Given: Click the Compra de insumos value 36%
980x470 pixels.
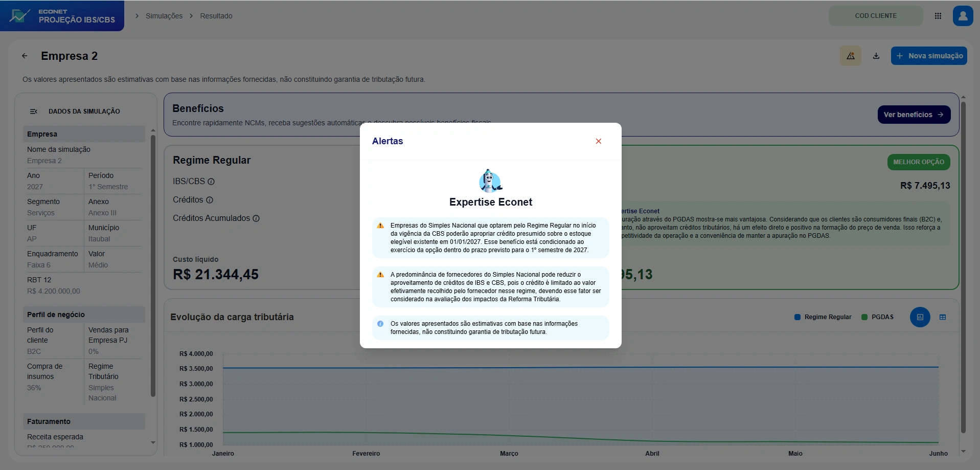Looking at the screenshot, I should (x=34, y=388).
